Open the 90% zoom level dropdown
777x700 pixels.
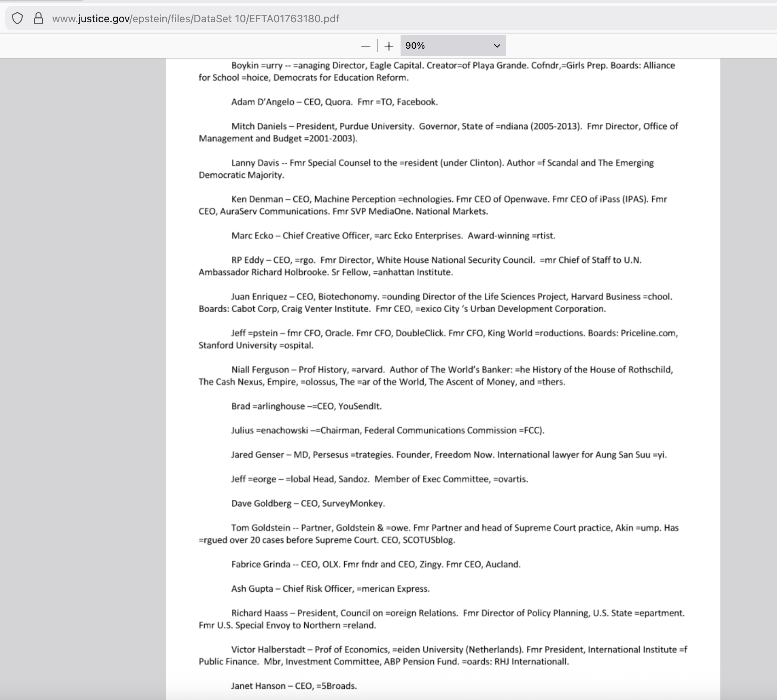453,46
